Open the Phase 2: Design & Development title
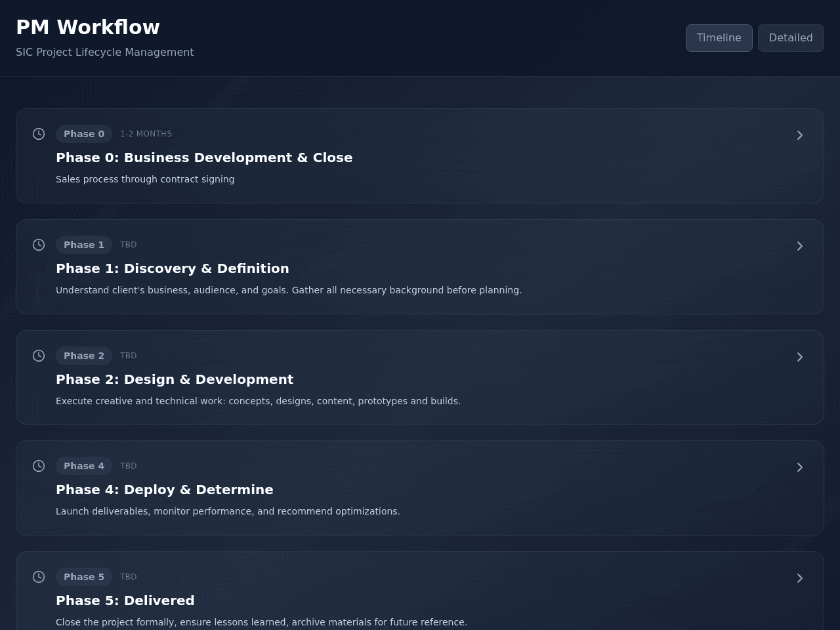Viewport: 840px width, 630px height. [175, 379]
